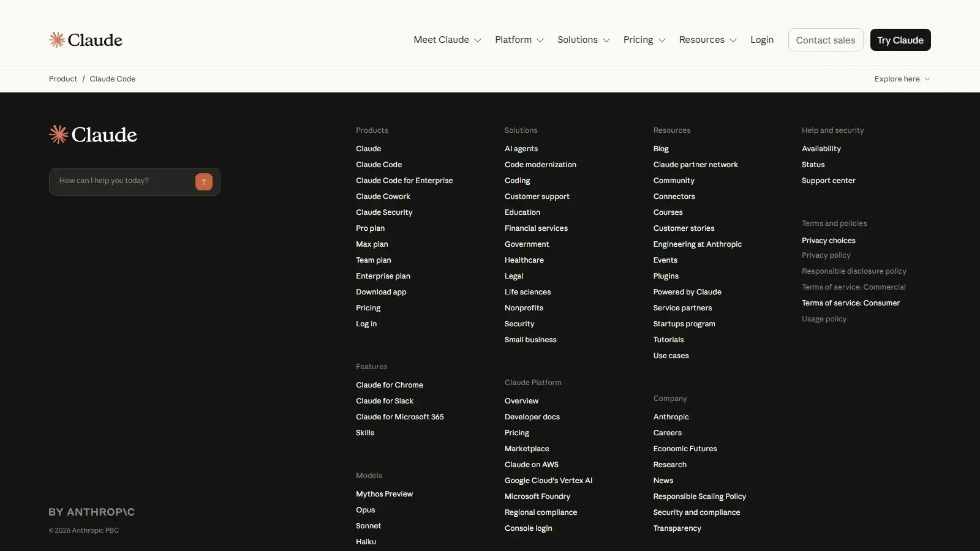Go to Product breadcrumb
This screenshot has width=980, height=551.
point(63,79)
